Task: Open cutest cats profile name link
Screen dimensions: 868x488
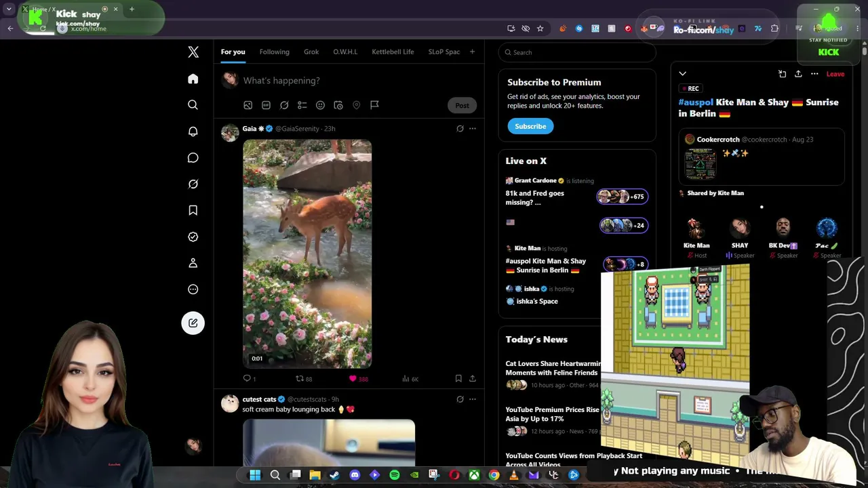Action: (259, 399)
